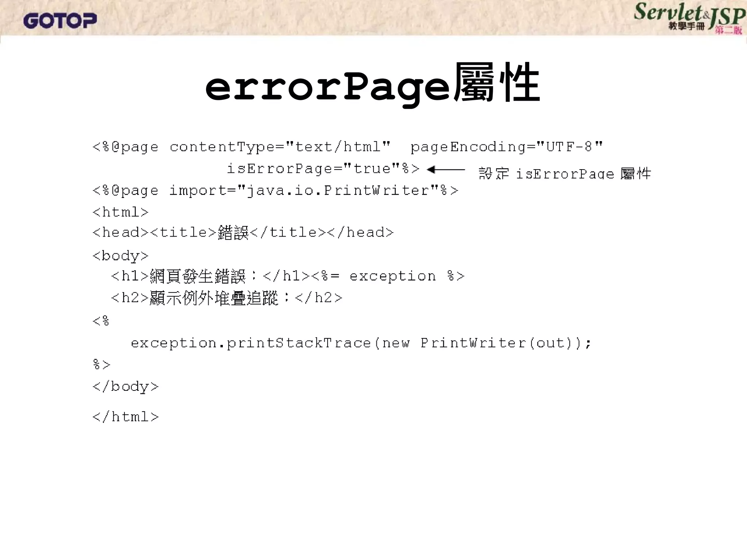The width and height of the screenshot is (747, 560).
Task: Click the opening <html> tag line
Action: click(x=121, y=212)
